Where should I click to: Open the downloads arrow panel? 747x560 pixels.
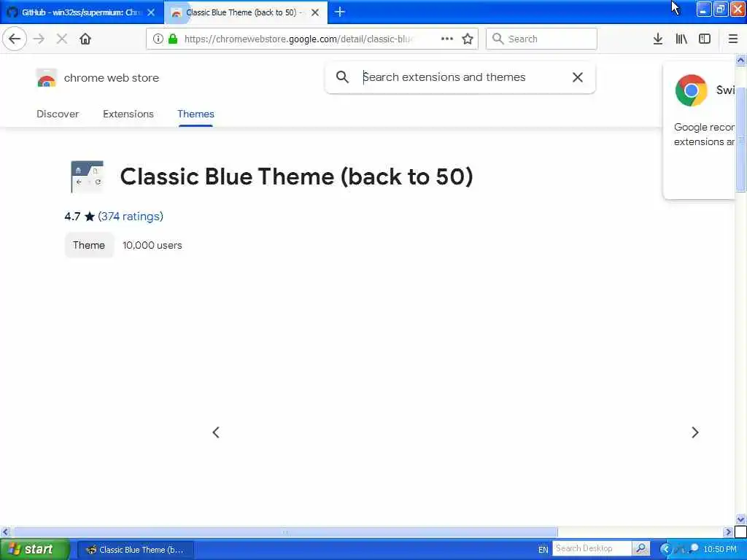[657, 39]
